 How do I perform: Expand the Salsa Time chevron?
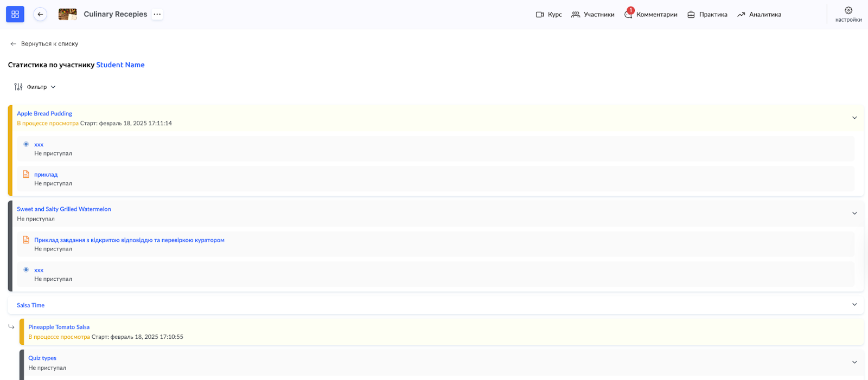(854, 305)
